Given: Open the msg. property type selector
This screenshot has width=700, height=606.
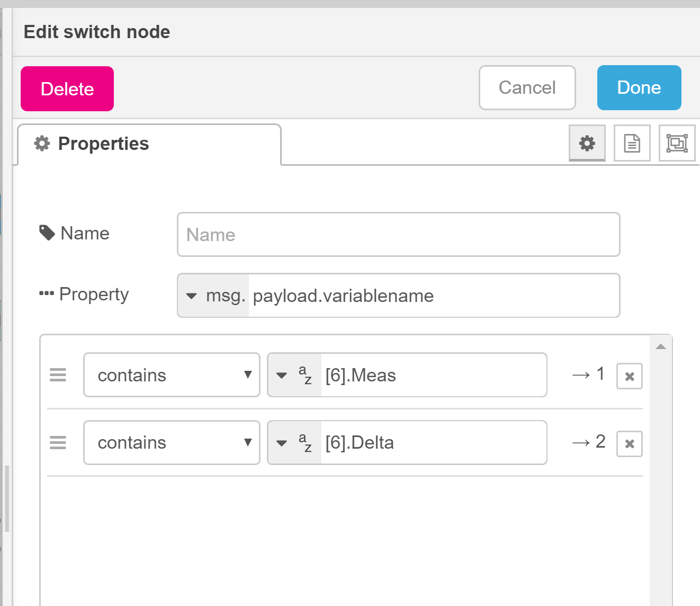Looking at the screenshot, I should pos(212,296).
